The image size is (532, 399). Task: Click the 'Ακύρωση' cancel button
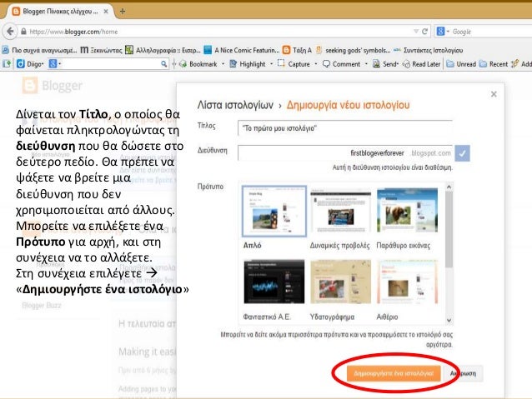pos(463,373)
